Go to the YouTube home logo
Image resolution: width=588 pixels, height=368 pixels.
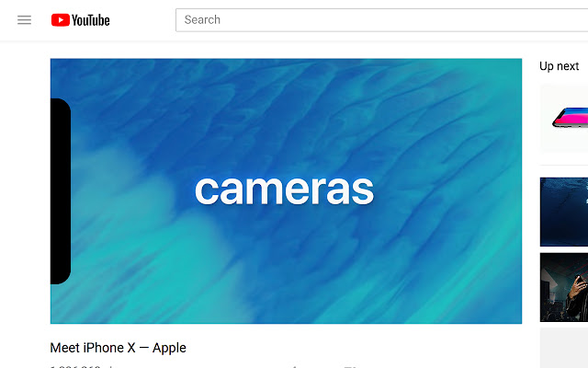pos(81,20)
